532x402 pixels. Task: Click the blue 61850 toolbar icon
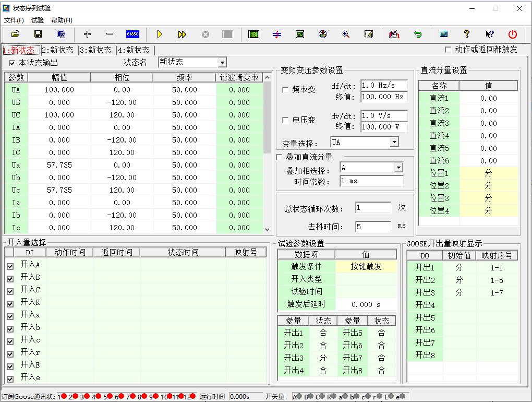pos(132,34)
